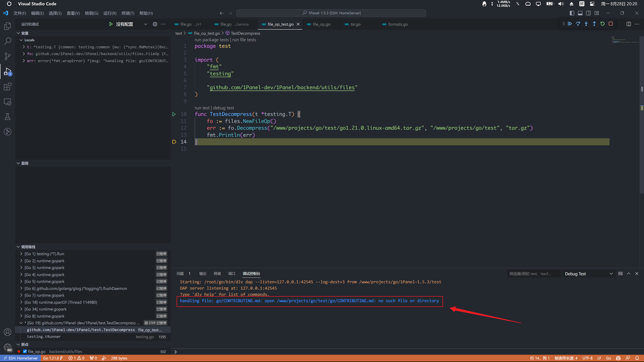Click the 'debug test' code lens link
The height and width of the screenshot is (362, 644).
[224, 108]
